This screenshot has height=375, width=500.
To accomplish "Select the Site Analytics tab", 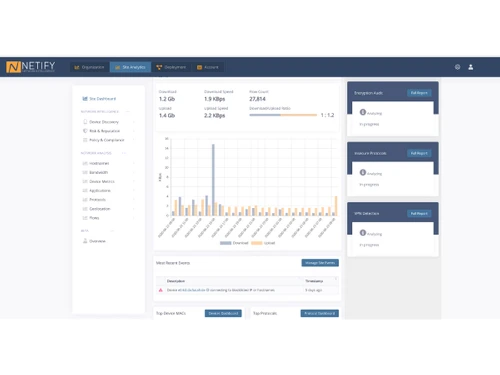I will tap(130, 67).
